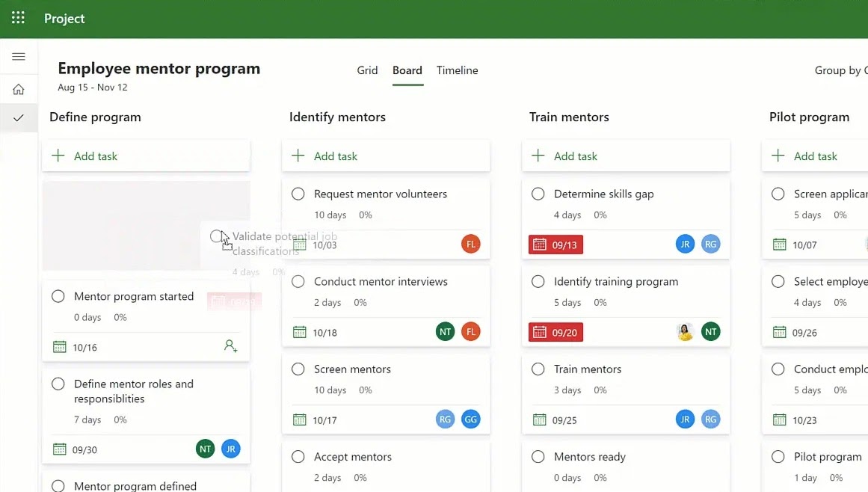Click the NT avatar on Conduct mentor interviews
This screenshot has height=492, width=868.
pos(445,331)
